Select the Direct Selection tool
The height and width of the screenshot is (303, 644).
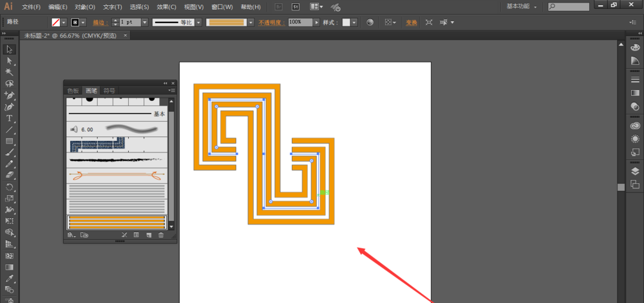click(10, 60)
